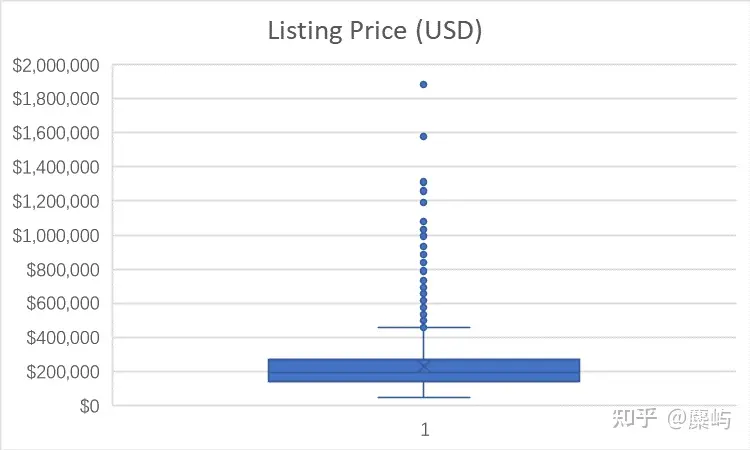The height and width of the screenshot is (450, 750).
Task: Select the outlier point near $1,200,000
Action: click(x=423, y=202)
